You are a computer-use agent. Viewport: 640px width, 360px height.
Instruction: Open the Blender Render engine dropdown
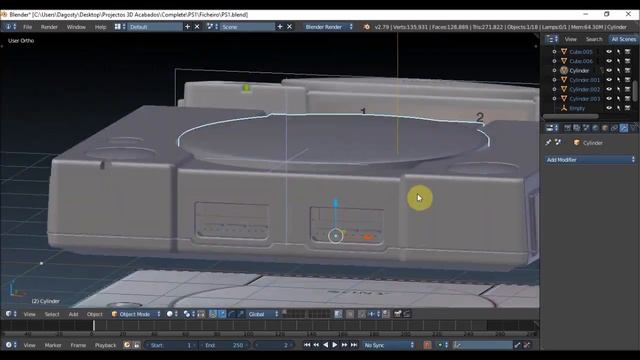pyautogui.click(x=329, y=27)
